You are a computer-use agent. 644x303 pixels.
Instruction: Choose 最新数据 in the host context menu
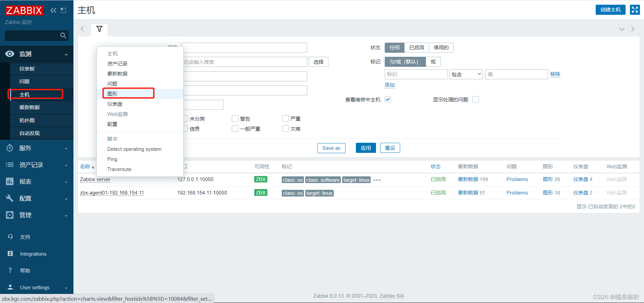(140, 74)
